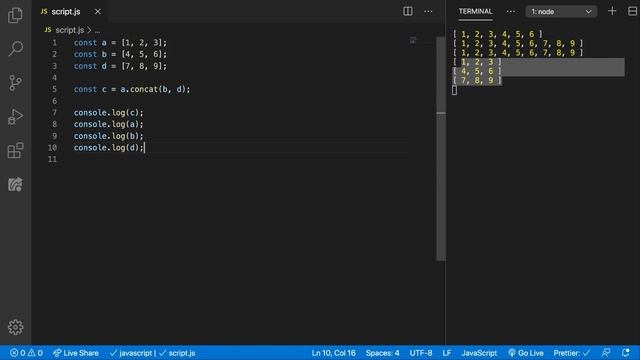Open the Extensions view
Image resolution: width=640 pixels, height=360 pixels.
point(15,150)
